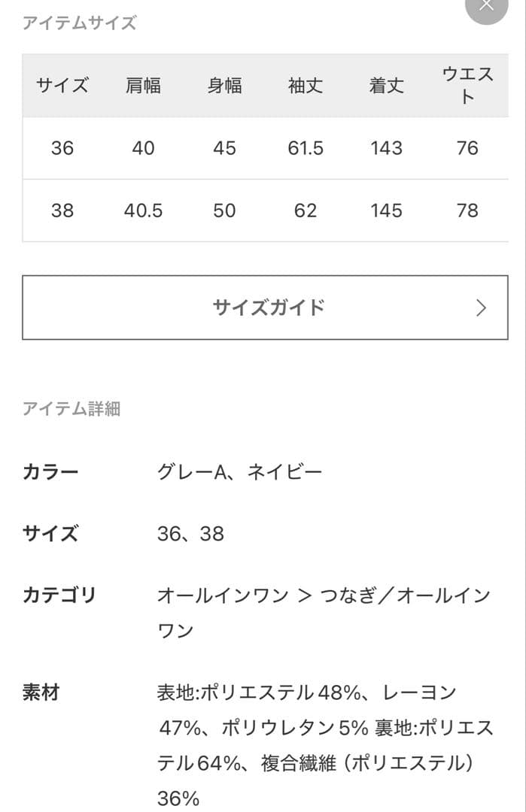Click the ウエスト column header
The image size is (526, 812).
(x=467, y=86)
